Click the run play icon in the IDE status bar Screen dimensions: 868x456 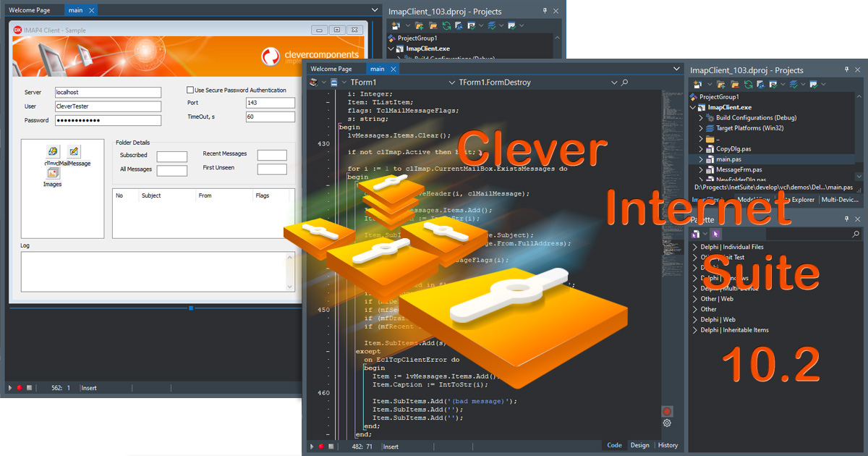[312, 447]
